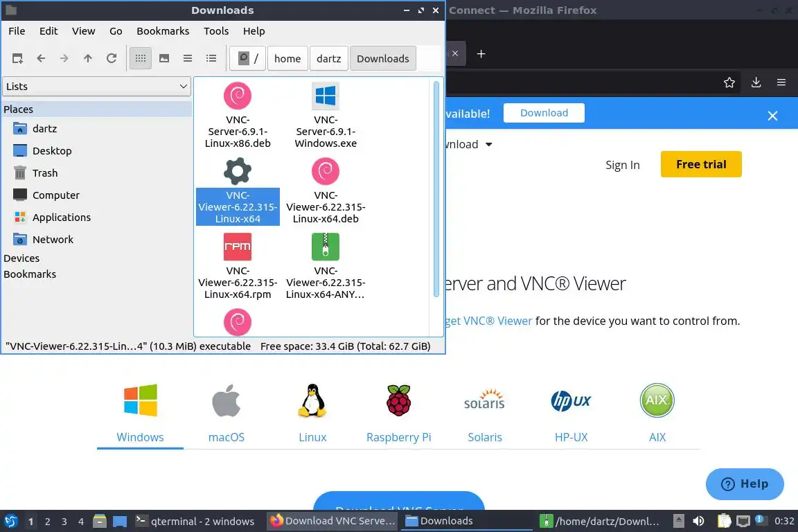Open the Firefox hamburger menu
This screenshot has width=798, height=532.
tap(781, 82)
